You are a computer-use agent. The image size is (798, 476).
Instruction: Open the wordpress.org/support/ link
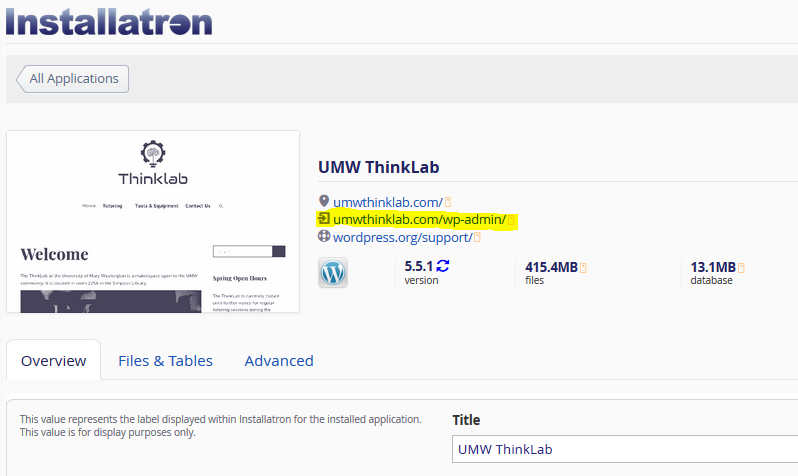[403, 237]
